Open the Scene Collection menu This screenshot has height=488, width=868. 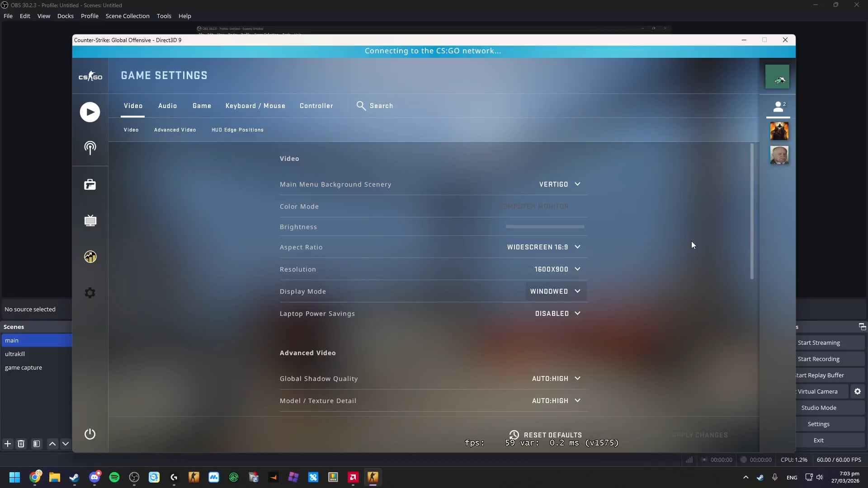pyautogui.click(x=127, y=16)
